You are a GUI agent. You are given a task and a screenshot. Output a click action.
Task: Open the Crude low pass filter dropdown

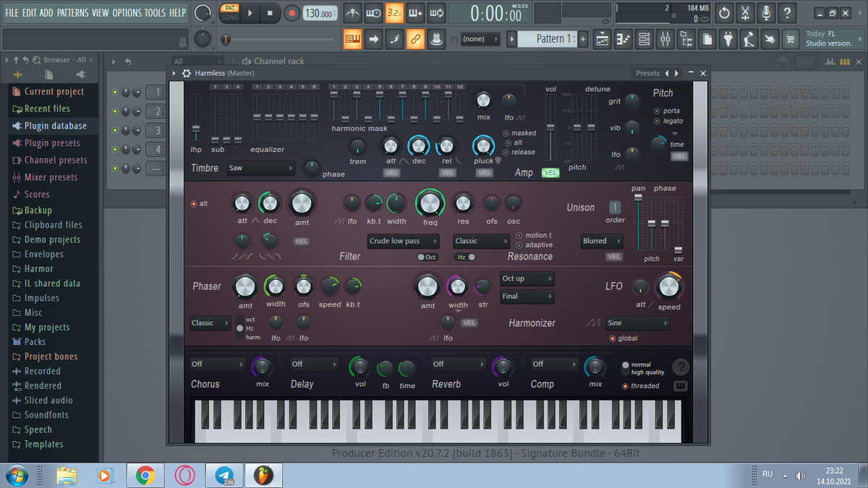403,241
